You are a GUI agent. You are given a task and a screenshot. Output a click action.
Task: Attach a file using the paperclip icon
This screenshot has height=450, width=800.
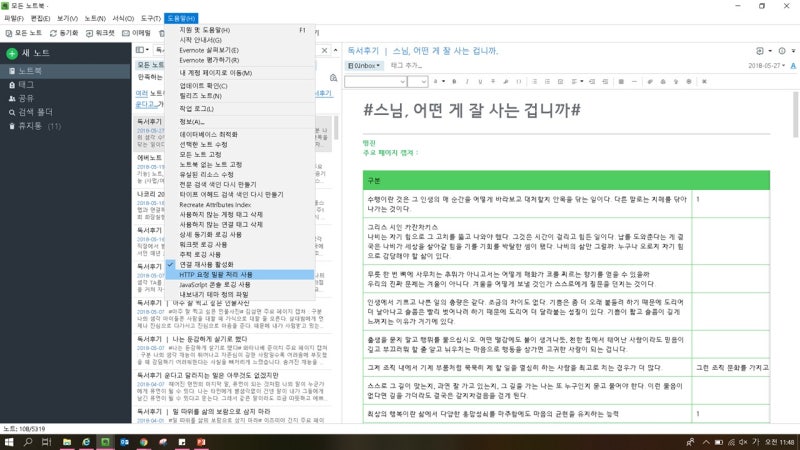(650, 82)
